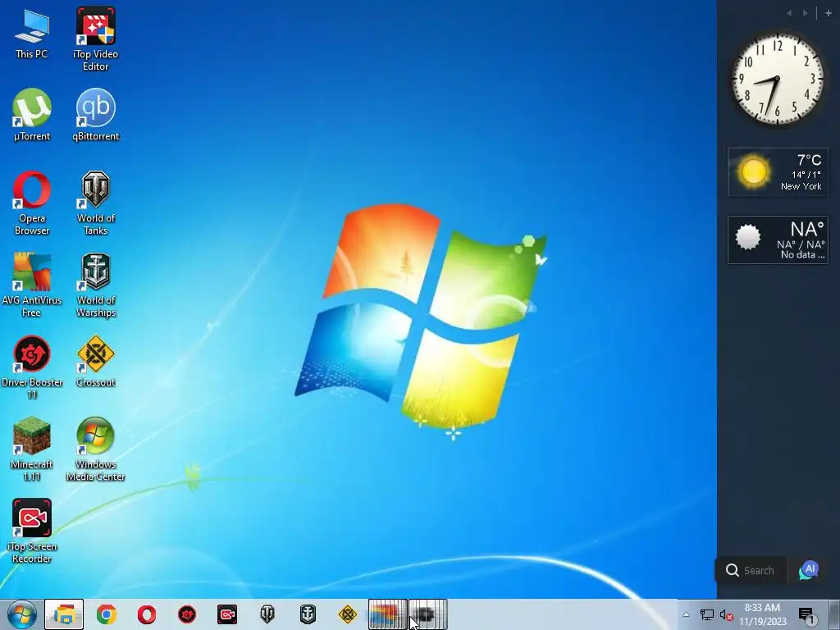
Task: Click the analog clock gadget
Action: (x=778, y=80)
